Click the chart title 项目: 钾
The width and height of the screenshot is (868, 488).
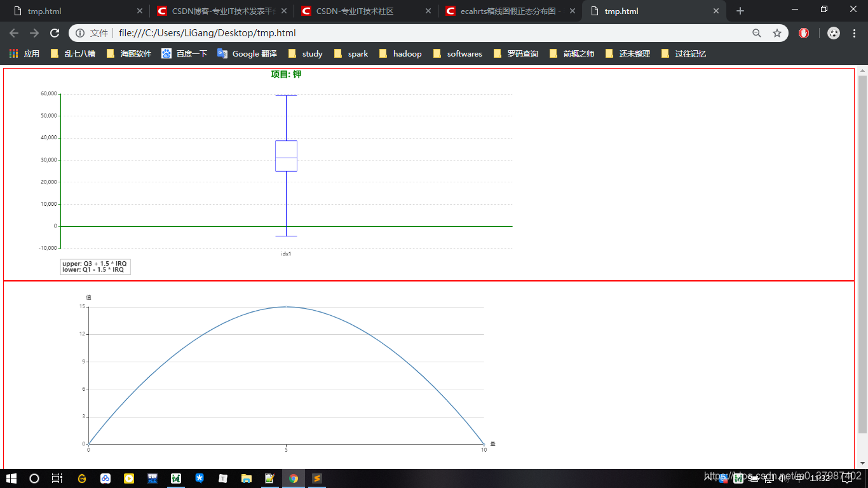coord(286,74)
